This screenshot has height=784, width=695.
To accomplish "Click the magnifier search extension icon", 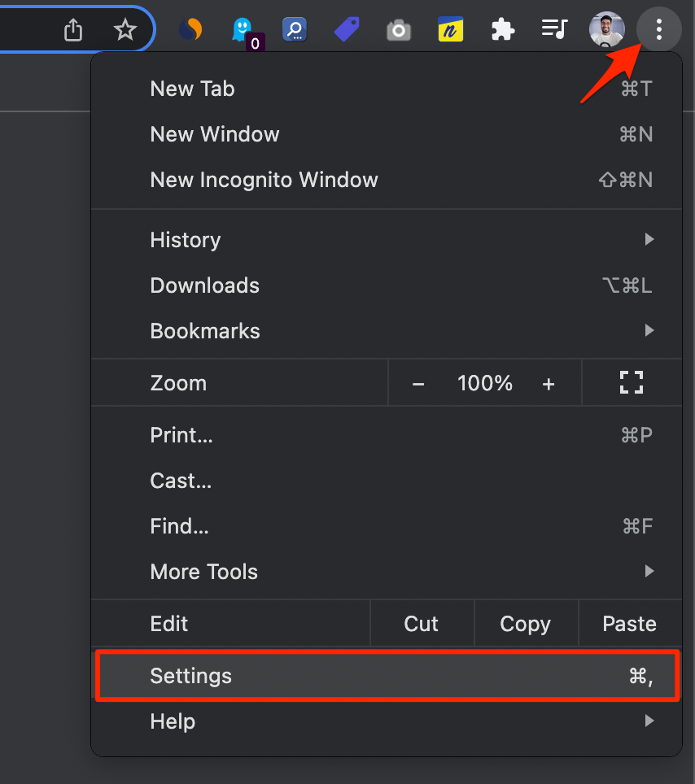I will pos(294,29).
